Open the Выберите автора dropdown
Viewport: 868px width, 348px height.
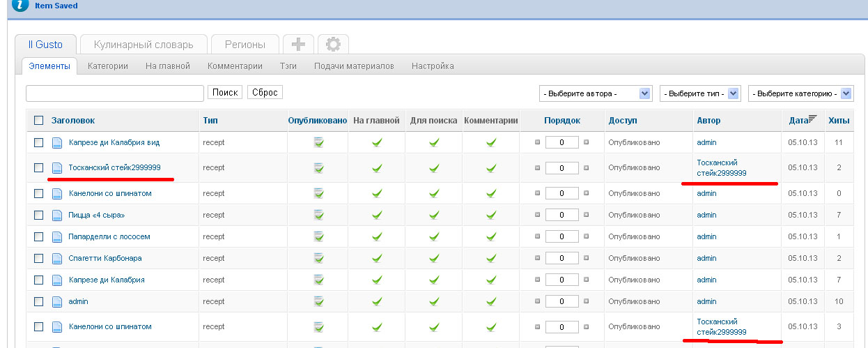595,93
